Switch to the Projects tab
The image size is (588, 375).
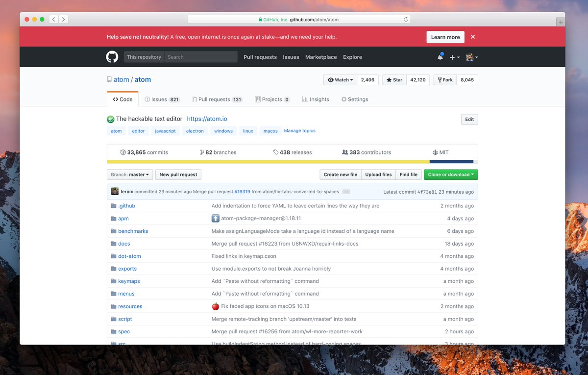[272, 100]
